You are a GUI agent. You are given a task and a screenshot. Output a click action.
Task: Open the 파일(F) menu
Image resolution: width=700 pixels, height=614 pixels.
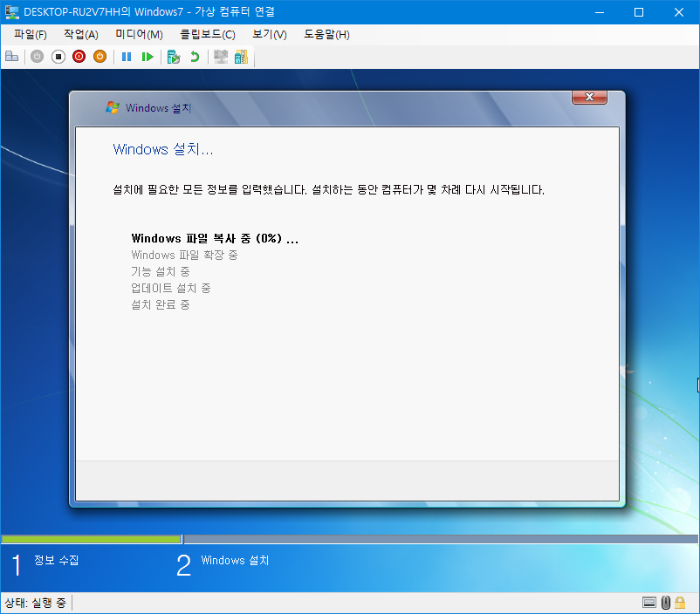coord(31,34)
